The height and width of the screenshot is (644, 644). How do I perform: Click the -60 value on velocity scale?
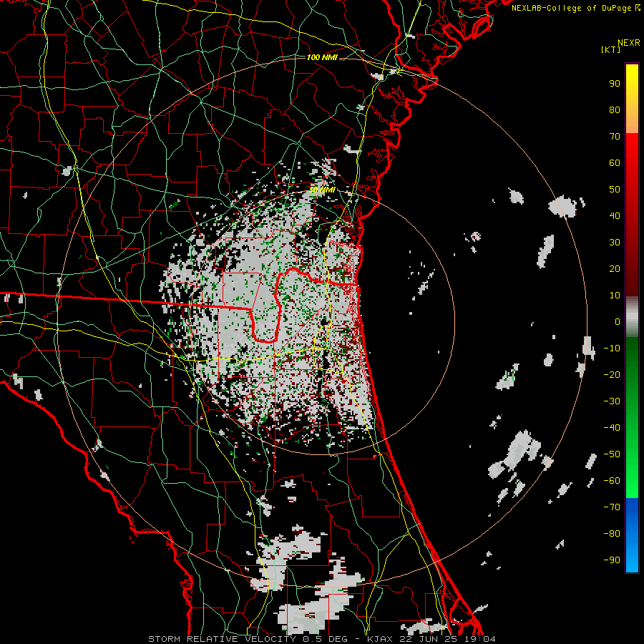click(x=612, y=481)
